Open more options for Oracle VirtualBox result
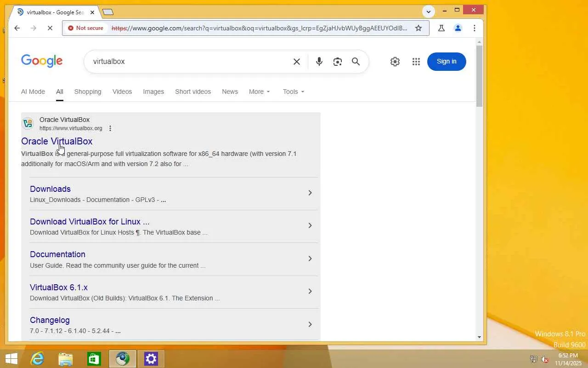Screen dimensions: 588x368 pos(110,128)
